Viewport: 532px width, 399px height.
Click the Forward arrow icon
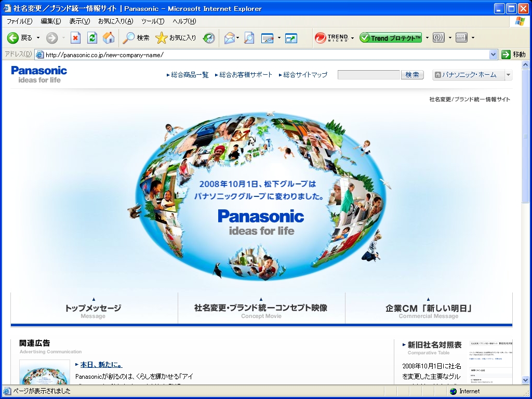pos(52,37)
